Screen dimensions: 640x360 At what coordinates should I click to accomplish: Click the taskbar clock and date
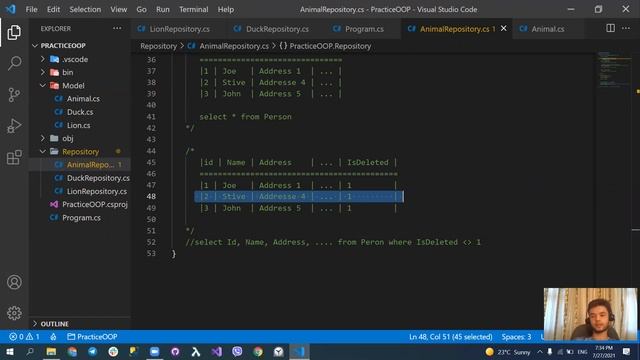tap(603, 351)
